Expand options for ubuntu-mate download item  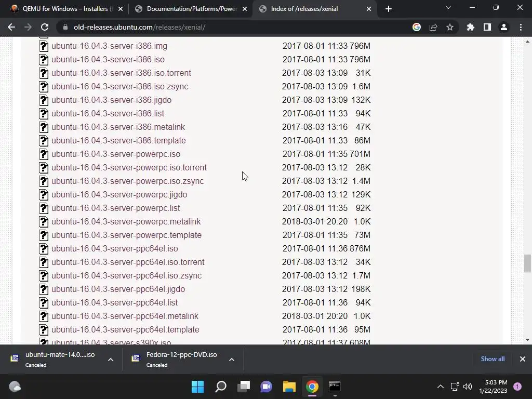coord(111,360)
